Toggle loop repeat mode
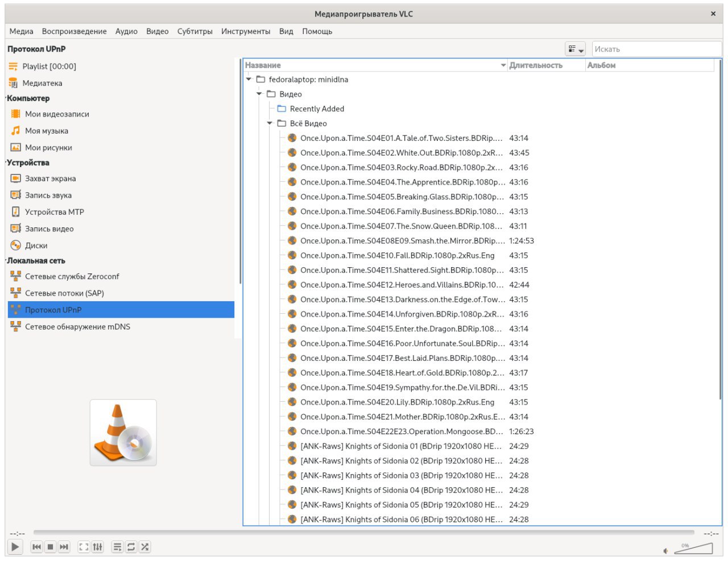Viewport: 728px width, 561px height. (131, 547)
